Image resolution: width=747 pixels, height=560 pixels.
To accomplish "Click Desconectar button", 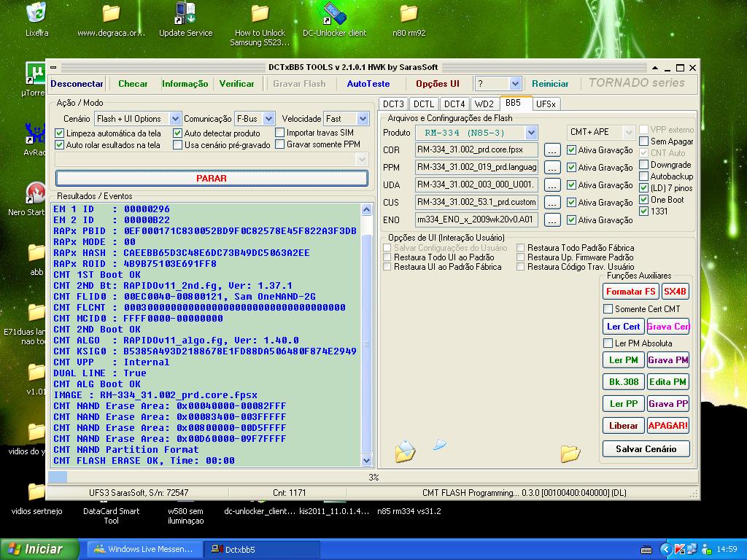I will (77, 84).
